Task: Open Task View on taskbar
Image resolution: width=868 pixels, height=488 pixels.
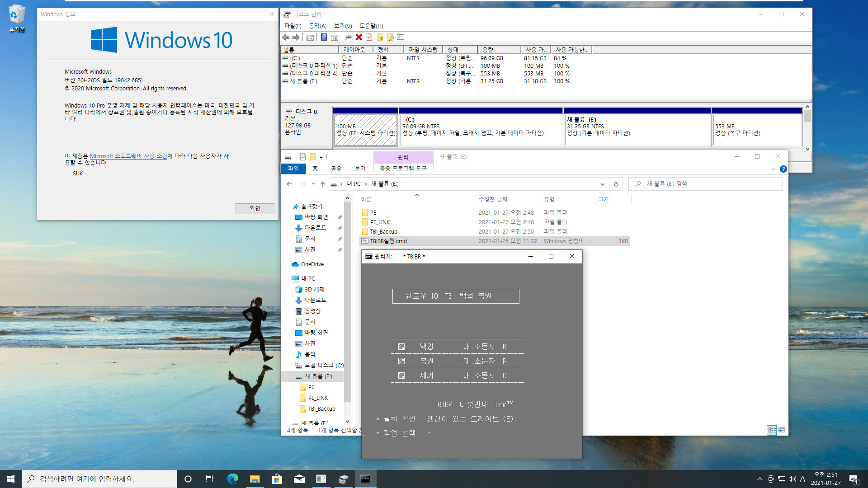Action: [x=209, y=479]
